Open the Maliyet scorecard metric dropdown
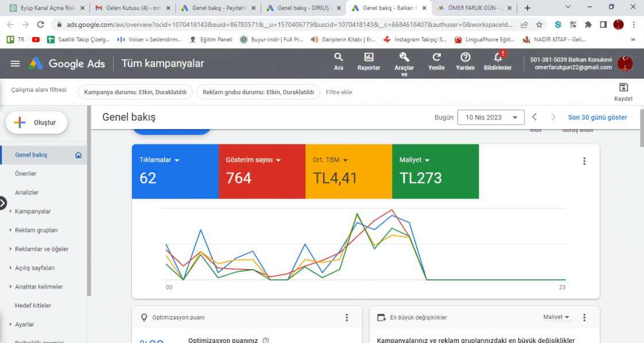The image size is (644, 343). coord(414,160)
